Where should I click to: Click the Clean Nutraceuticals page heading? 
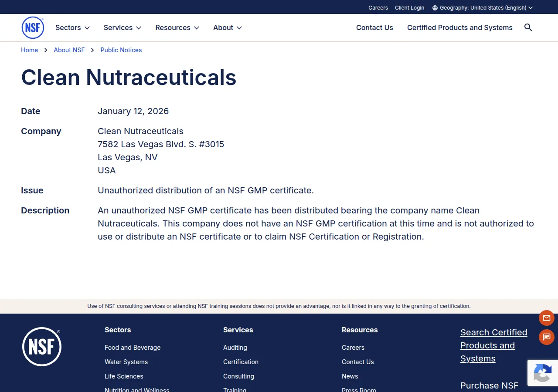(x=129, y=78)
